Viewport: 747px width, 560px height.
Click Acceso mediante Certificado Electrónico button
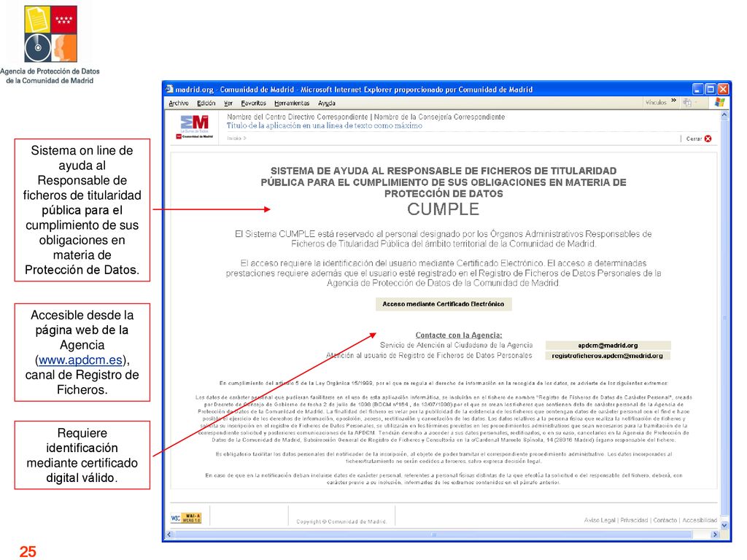pyautogui.click(x=443, y=304)
